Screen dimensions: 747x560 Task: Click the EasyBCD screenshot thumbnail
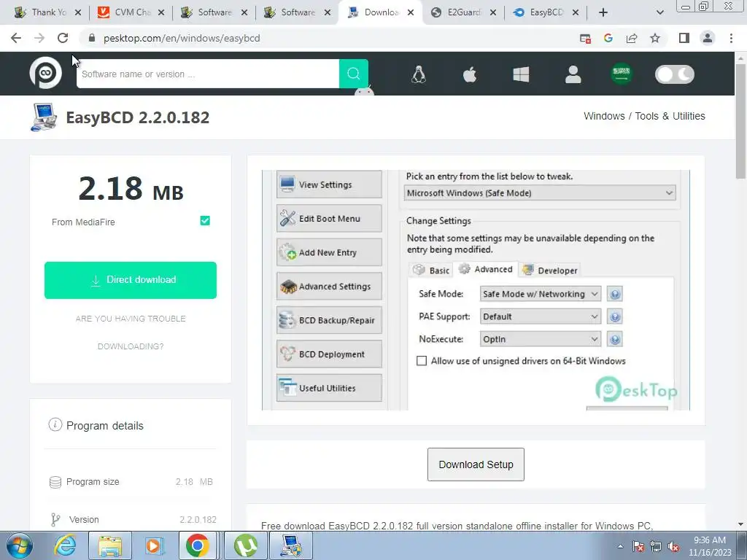(476, 290)
